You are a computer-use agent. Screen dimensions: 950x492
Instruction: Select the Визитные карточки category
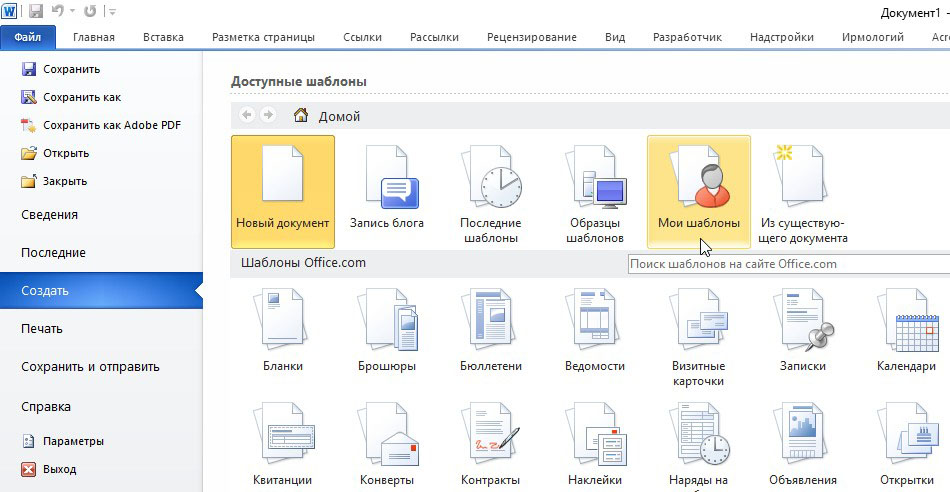coord(698,330)
